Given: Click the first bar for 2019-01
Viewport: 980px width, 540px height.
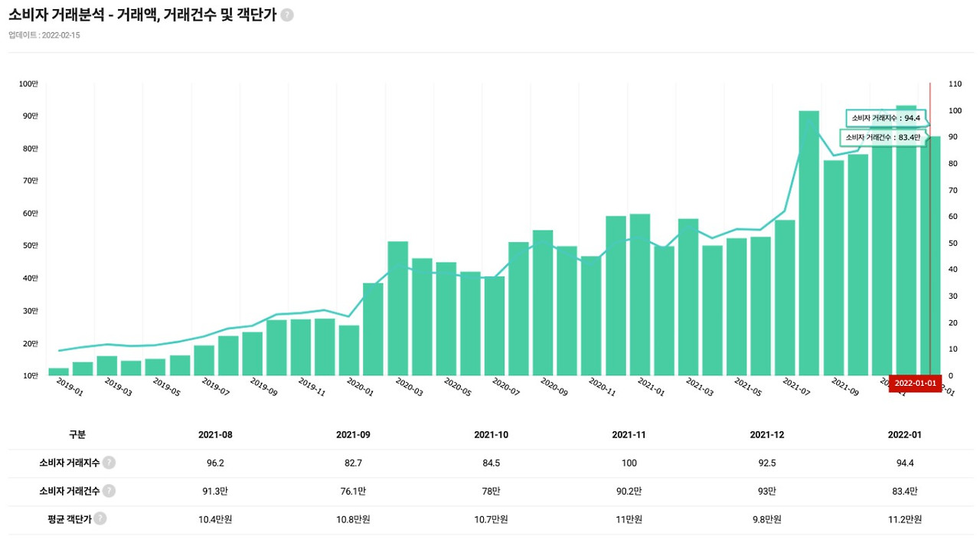Looking at the screenshot, I should pyautogui.click(x=57, y=371).
